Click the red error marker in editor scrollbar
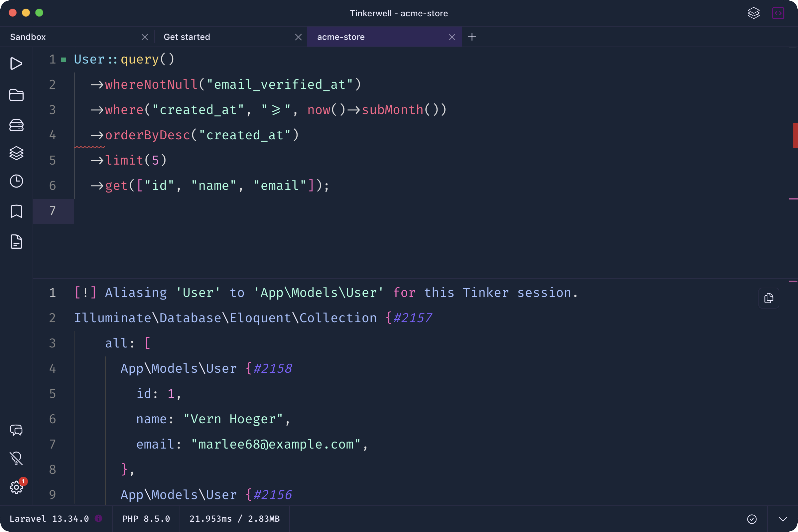798x532 pixels. (795, 135)
